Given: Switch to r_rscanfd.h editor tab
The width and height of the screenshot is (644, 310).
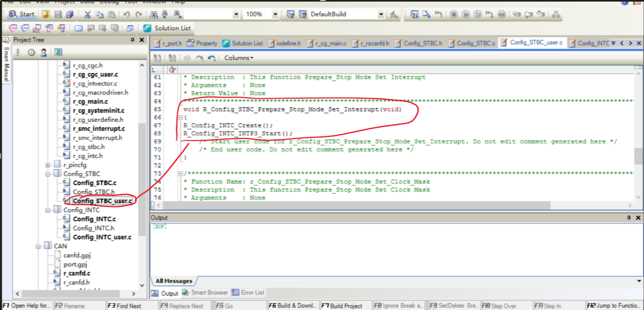Looking at the screenshot, I should point(371,43).
